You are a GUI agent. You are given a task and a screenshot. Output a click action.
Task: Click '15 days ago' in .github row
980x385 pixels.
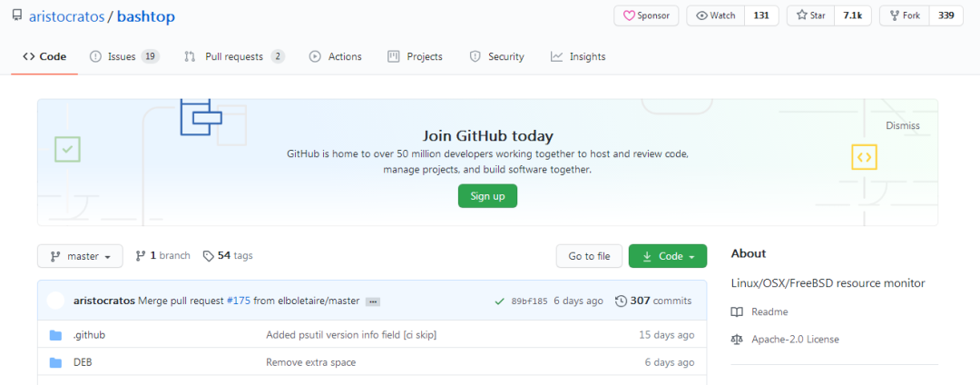pos(666,335)
